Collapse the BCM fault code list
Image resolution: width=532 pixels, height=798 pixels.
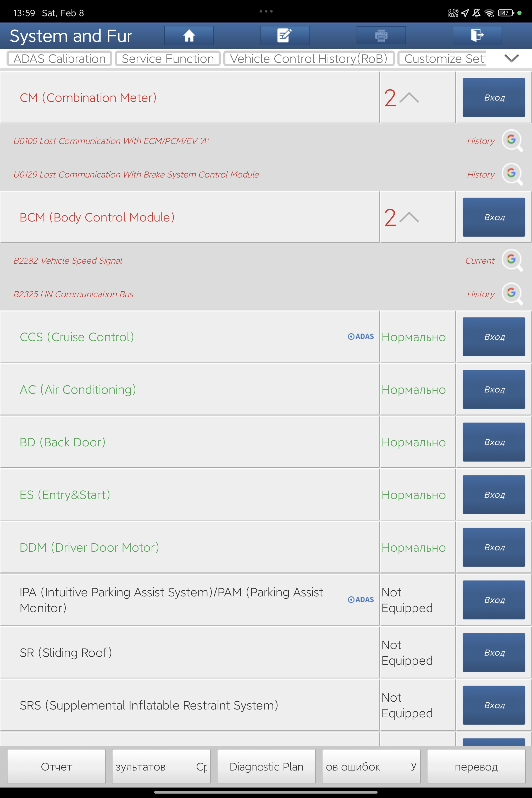click(x=409, y=218)
